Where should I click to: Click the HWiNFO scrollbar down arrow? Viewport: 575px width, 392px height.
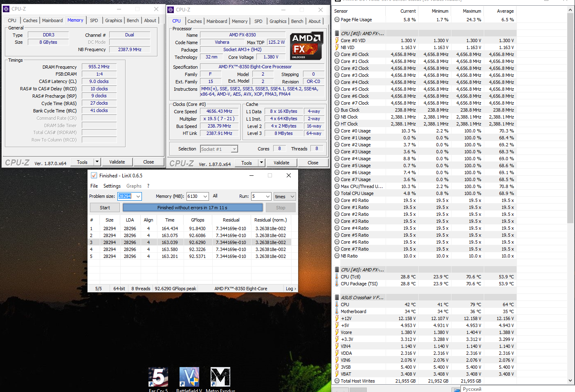click(x=571, y=381)
